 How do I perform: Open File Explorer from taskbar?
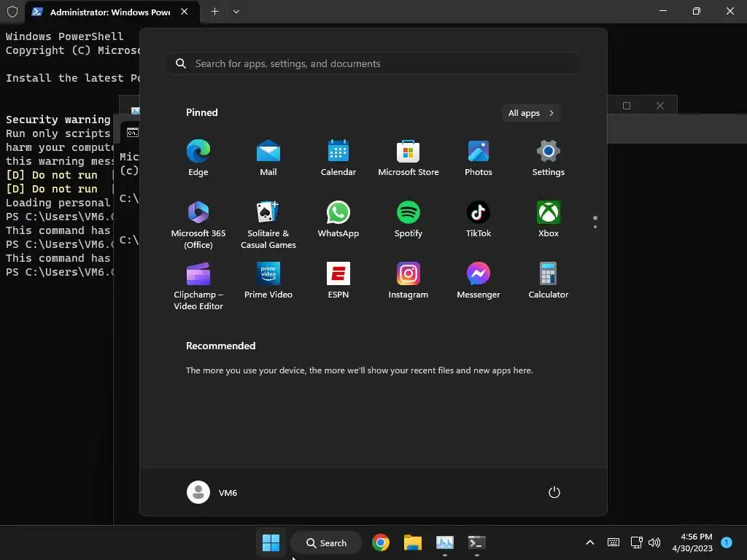[413, 542]
